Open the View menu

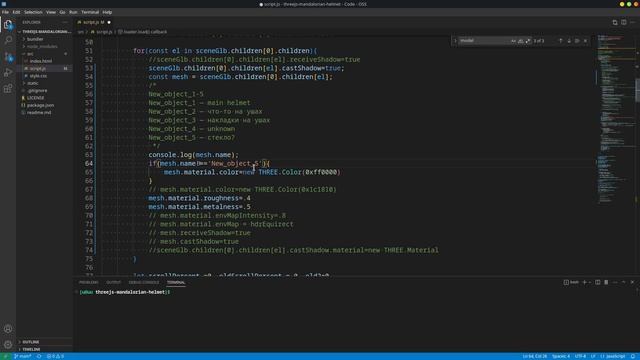51,12
